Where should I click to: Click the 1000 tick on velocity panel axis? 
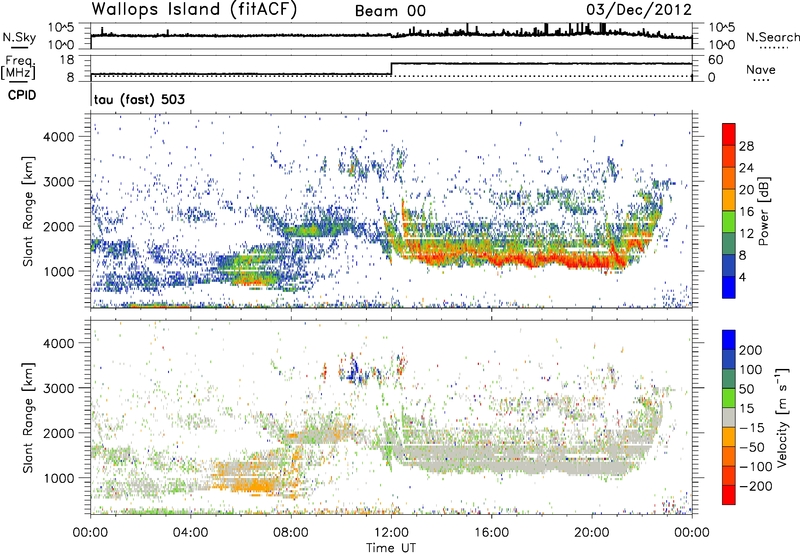58,478
